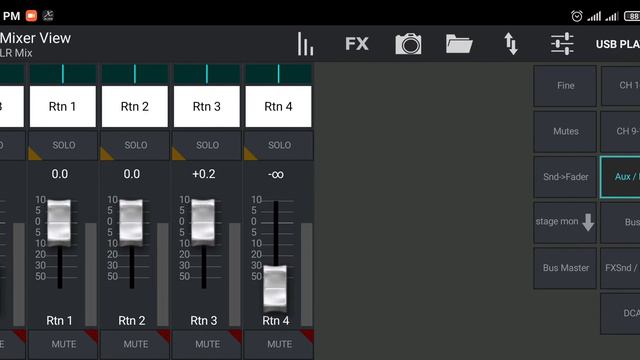Open the FX effects view
Screen dimensions: 640x360
tap(357, 44)
